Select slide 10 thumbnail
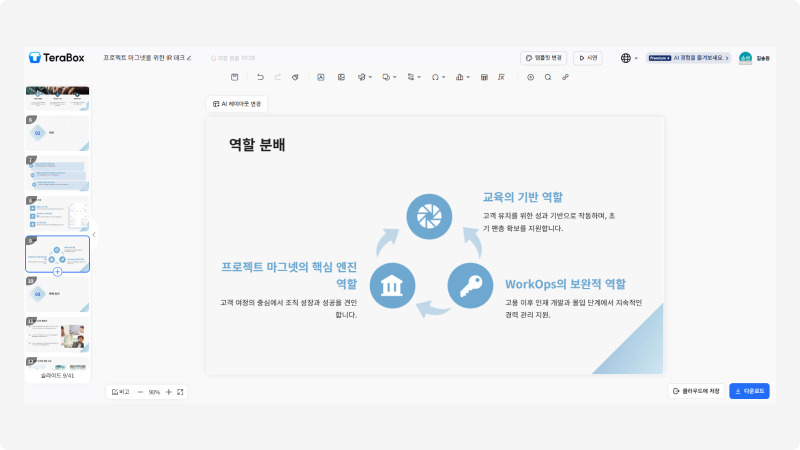The width and height of the screenshot is (800, 450). click(x=57, y=294)
